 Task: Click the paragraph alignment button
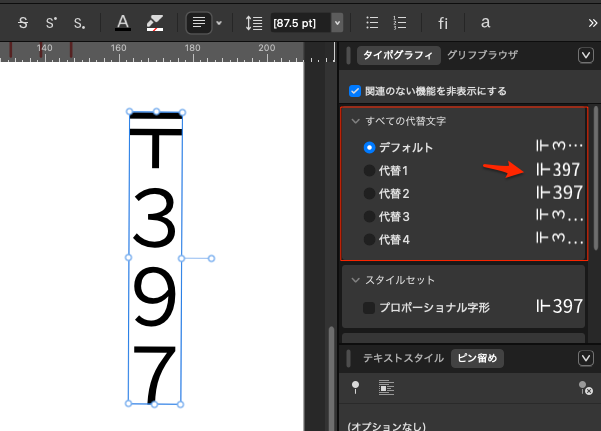(198, 21)
